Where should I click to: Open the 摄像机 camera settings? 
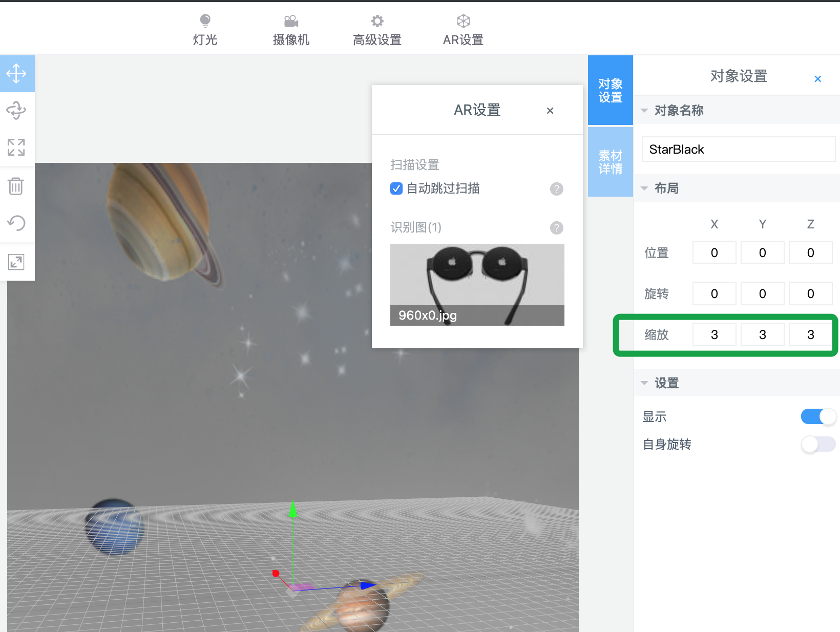(x=291, y=30)
